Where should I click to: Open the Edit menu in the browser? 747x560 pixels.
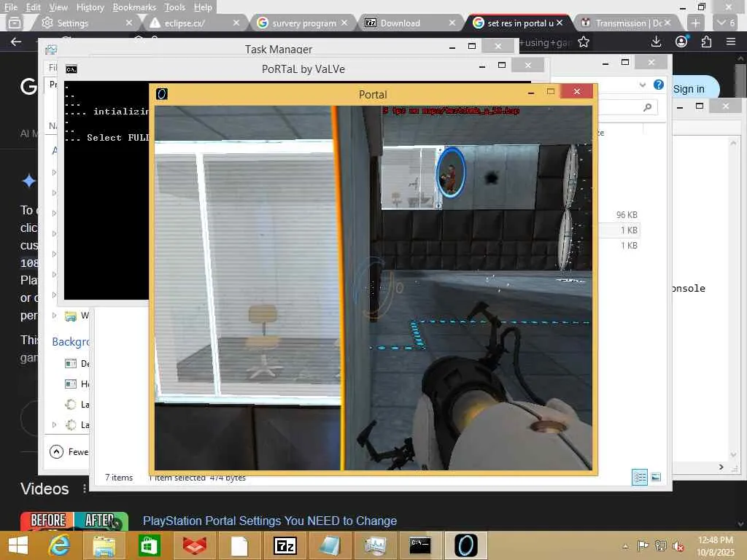(x=33, y=7)
